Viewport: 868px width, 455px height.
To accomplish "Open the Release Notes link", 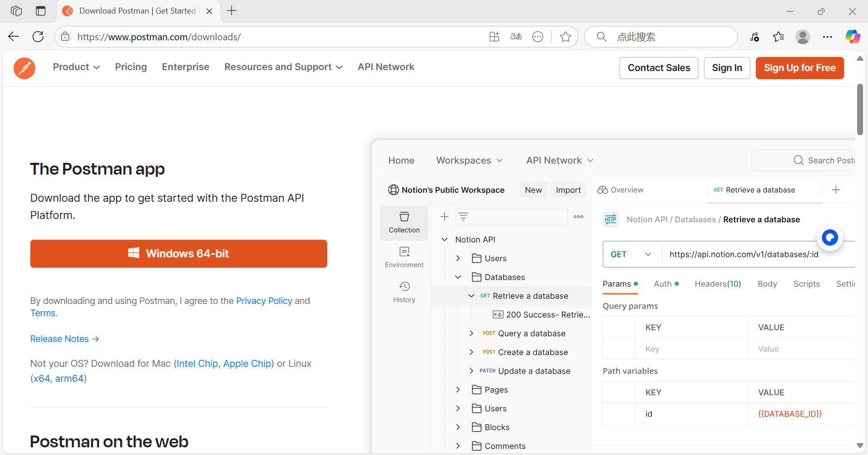I will tap(65, 339).
